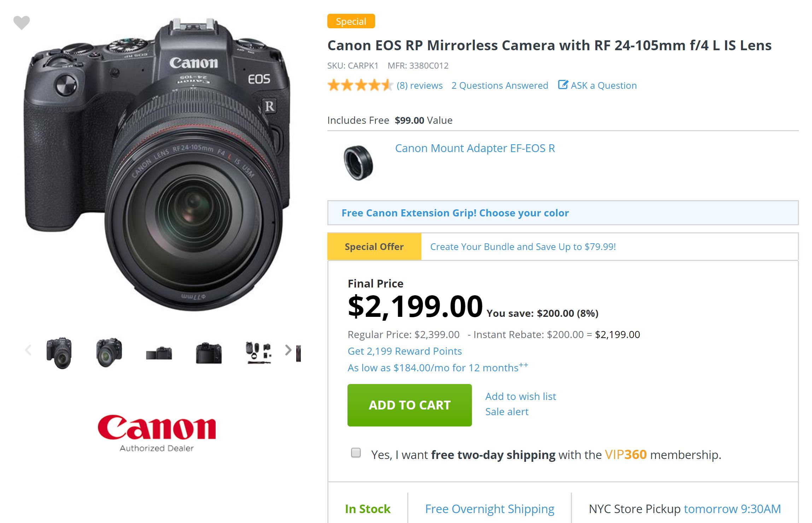Show previous thumbnails with left arrow
812x523 pixels.
29,350
